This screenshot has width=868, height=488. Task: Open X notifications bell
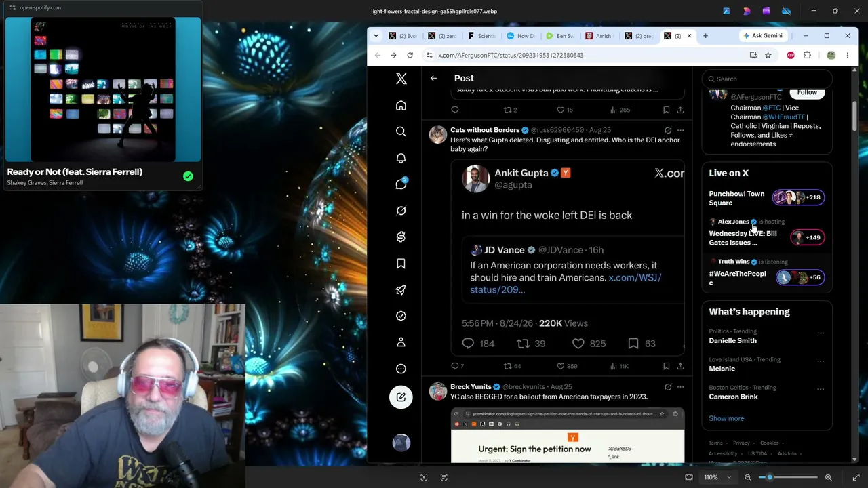pyautogui.click(x=401, y=158)
